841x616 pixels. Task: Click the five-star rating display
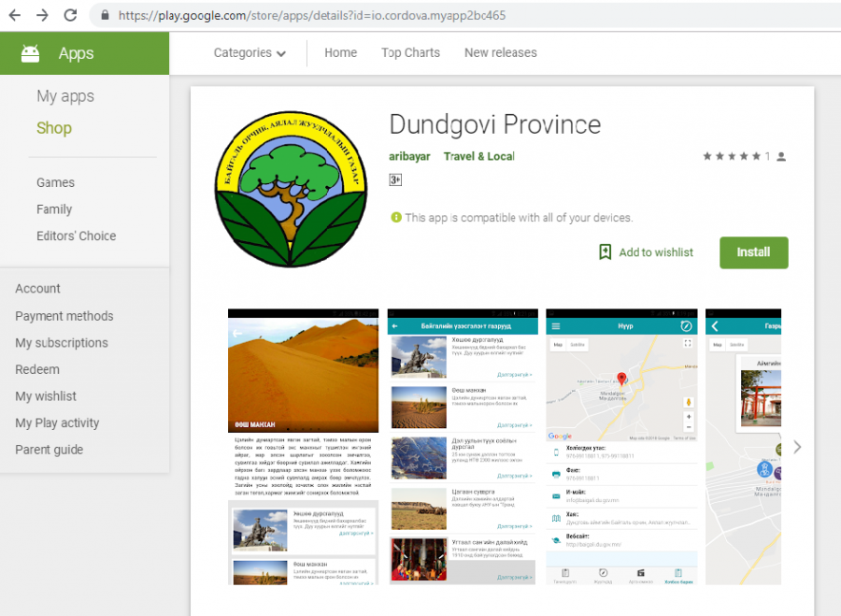tap(732, 156)
